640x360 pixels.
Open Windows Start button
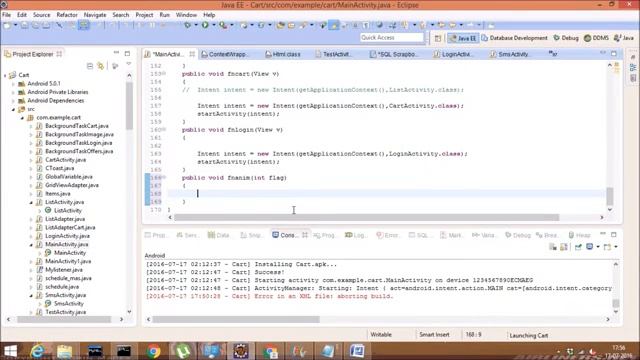[x=11, y=351]
